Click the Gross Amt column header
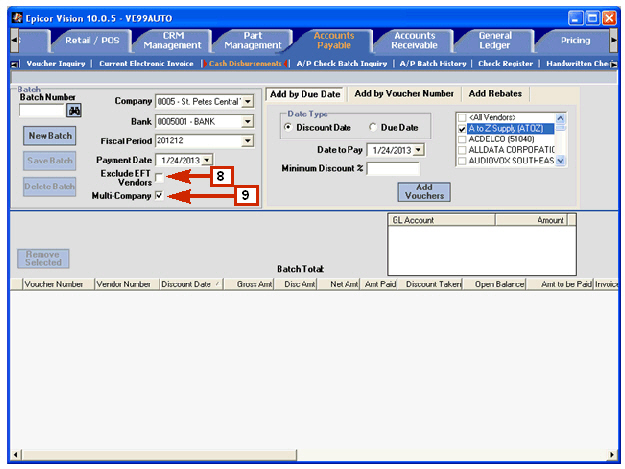 pyautogui.click(x=249, y=284)
